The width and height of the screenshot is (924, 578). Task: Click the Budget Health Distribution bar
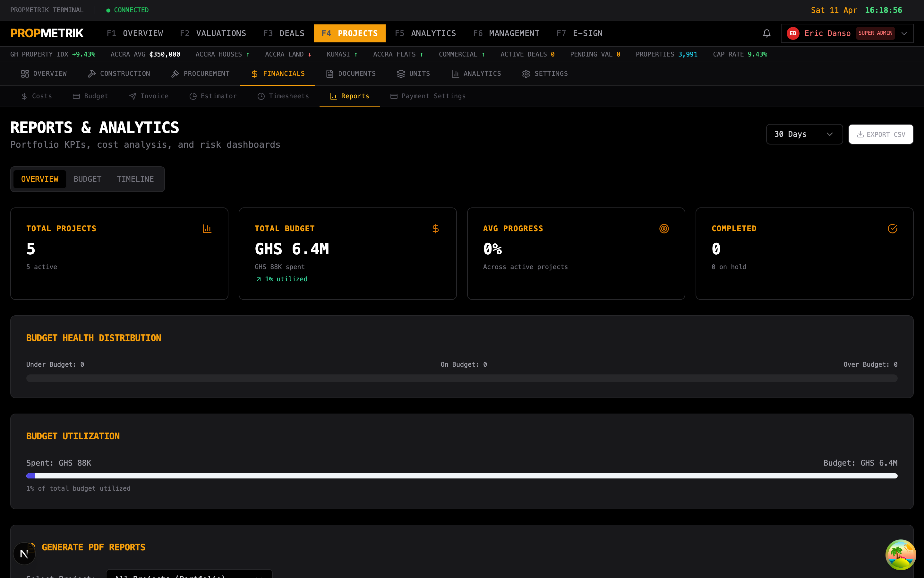coord(462,379)
